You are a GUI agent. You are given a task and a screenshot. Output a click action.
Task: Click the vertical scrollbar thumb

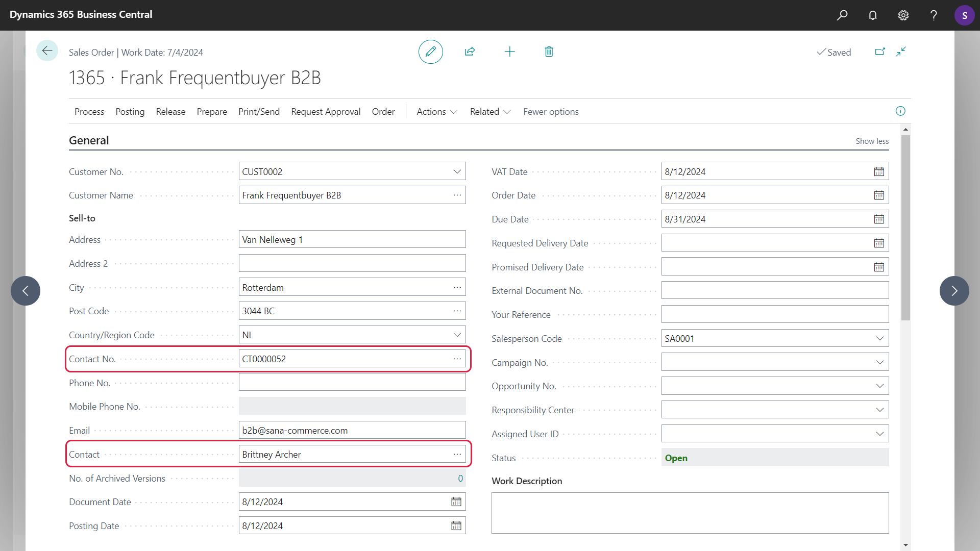(x=905, y=228)
